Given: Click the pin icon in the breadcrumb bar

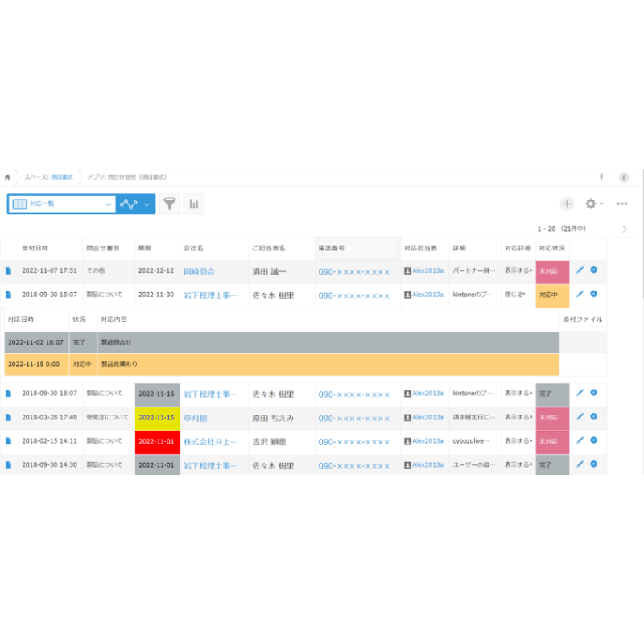Looking at the screenshot, I should [601, 177].
